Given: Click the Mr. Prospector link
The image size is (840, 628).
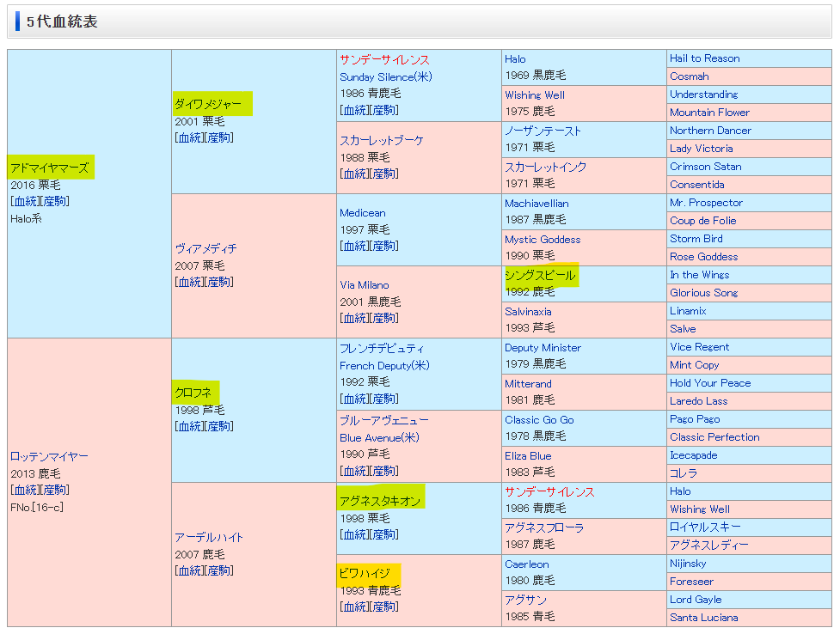Looking at the screenshot, I should (706, 203).
